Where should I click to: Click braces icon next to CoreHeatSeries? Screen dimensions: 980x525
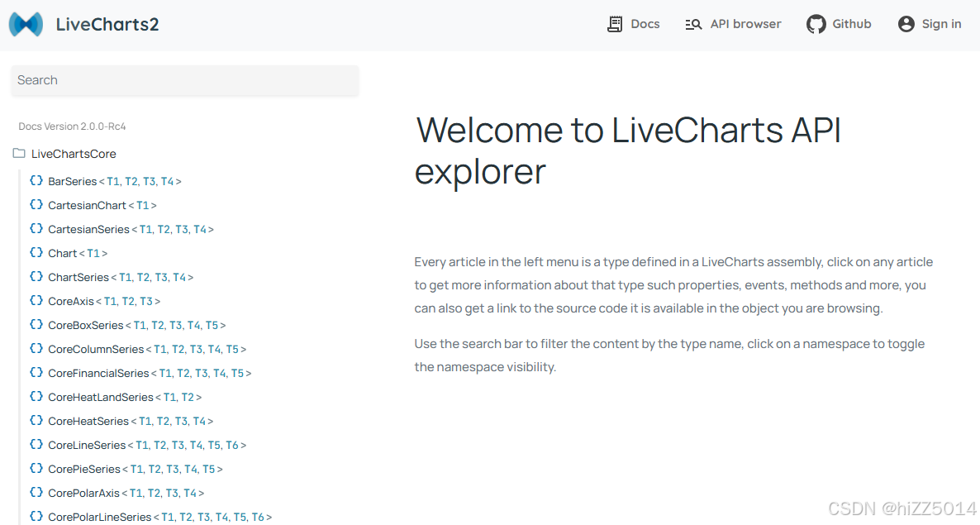pyautogui.click(x=36, y=420)
